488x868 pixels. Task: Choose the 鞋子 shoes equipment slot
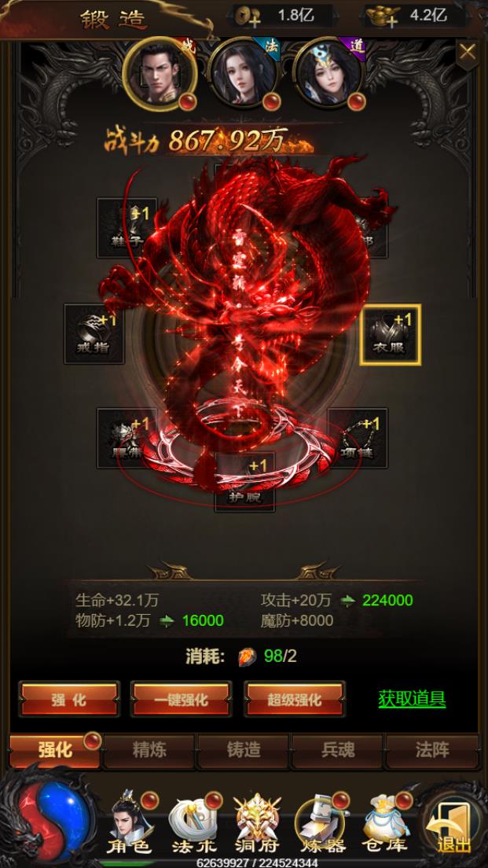click(127, 228)
